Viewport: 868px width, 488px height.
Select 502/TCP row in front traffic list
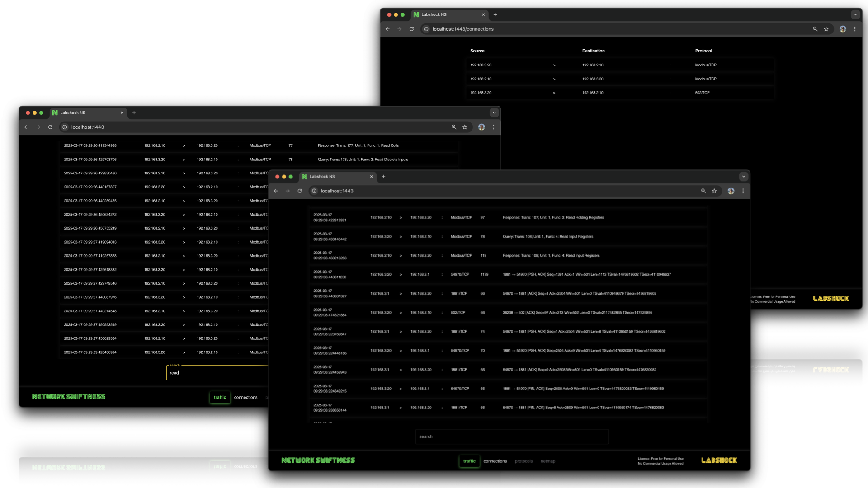coord(508,313)
